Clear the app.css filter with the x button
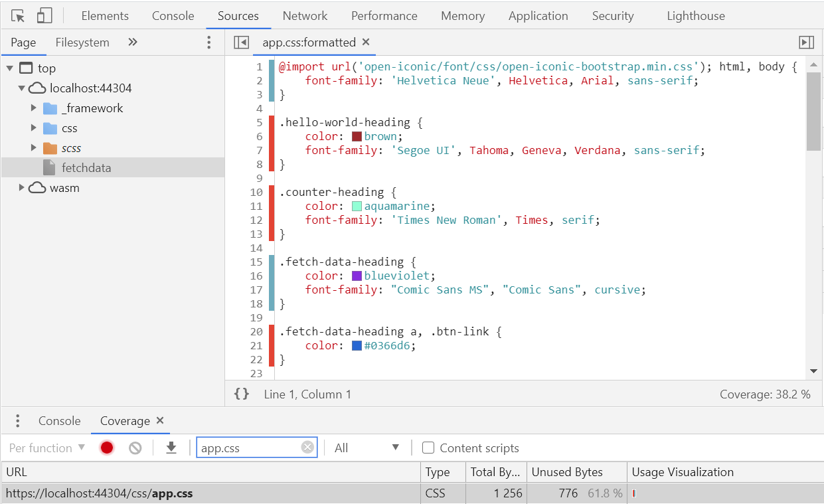The height and width of the screenshot is (504, 824). (x=307, y=448)
